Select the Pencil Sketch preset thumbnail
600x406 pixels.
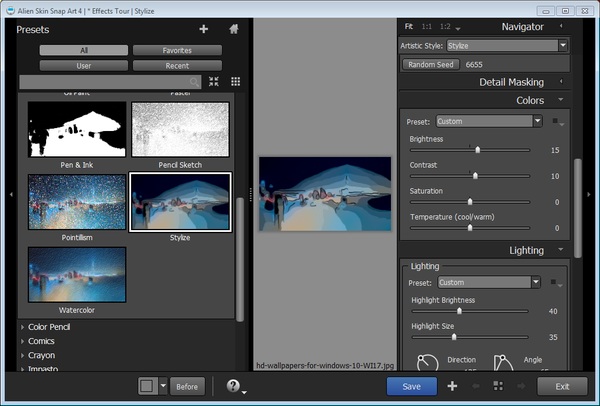[x=181, y=129]
